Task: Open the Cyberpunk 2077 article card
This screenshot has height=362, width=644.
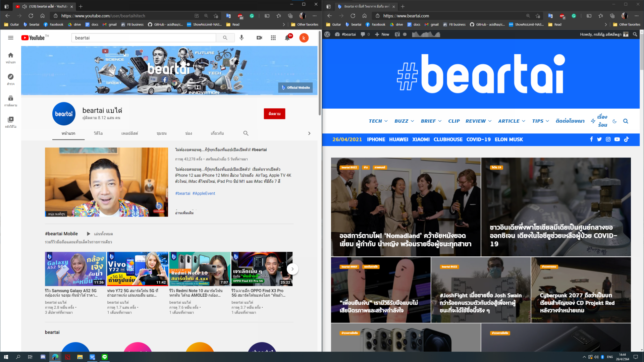Action: tap(581, 290)
